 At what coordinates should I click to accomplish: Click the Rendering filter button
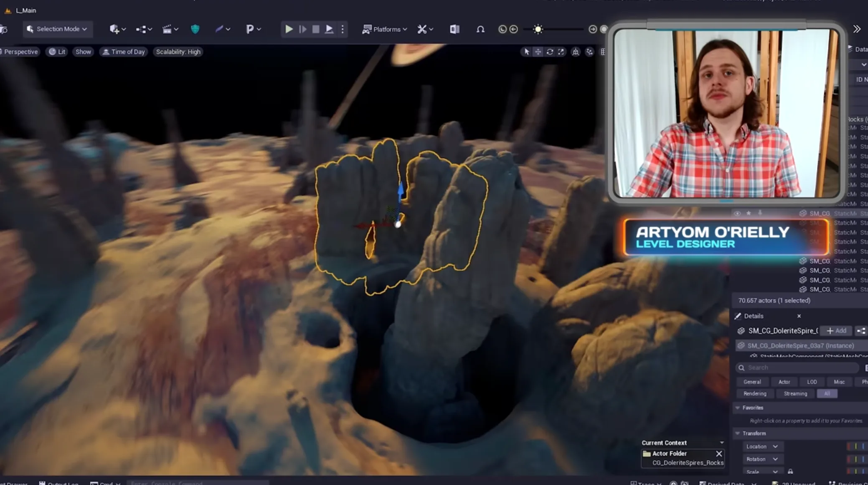755,393
